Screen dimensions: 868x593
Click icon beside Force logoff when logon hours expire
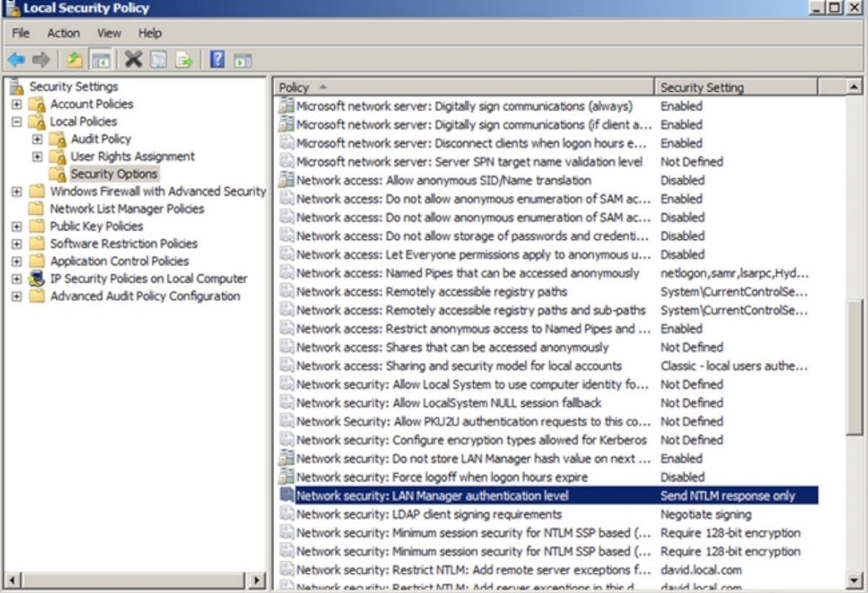(x=286, y=477)
